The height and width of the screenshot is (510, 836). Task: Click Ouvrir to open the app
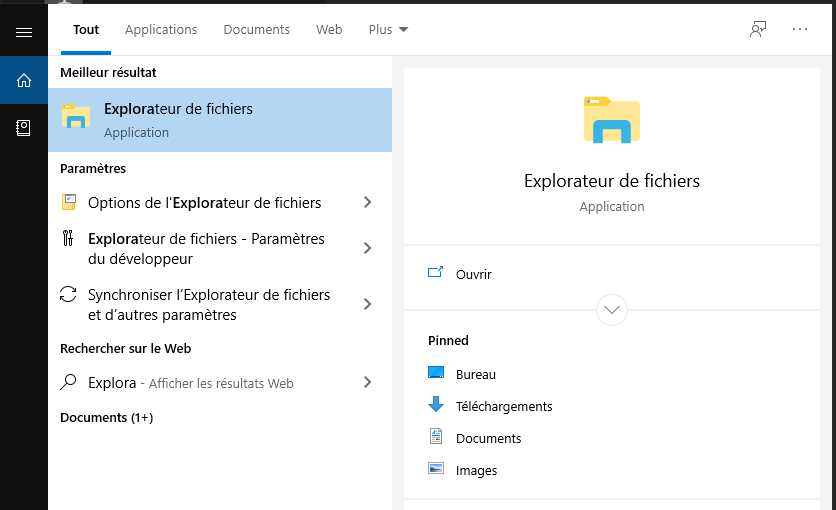(473, 274)
